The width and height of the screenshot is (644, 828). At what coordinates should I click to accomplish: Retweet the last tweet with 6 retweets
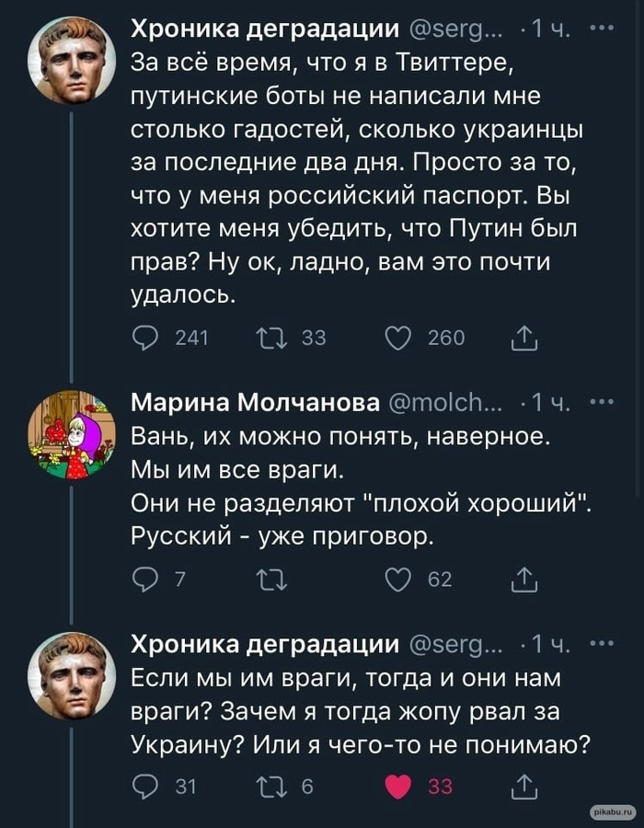(273, 787)
